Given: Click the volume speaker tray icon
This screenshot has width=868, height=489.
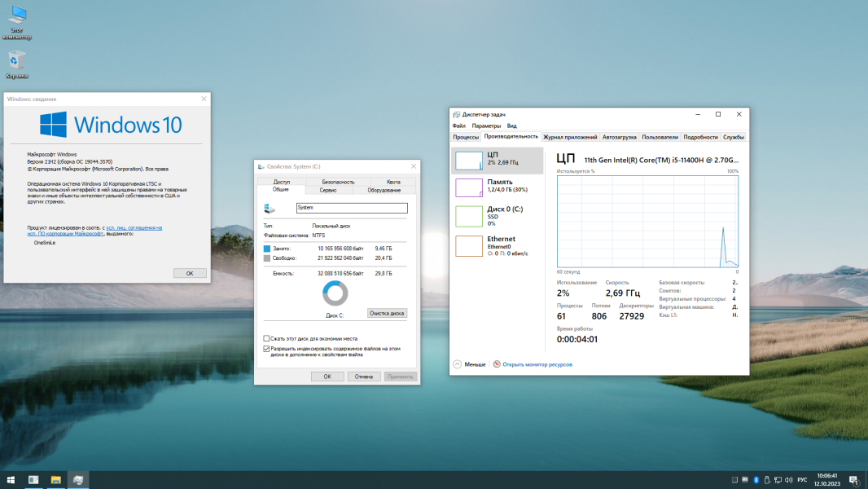Looking at the screenshot, I should coord(788,479).
